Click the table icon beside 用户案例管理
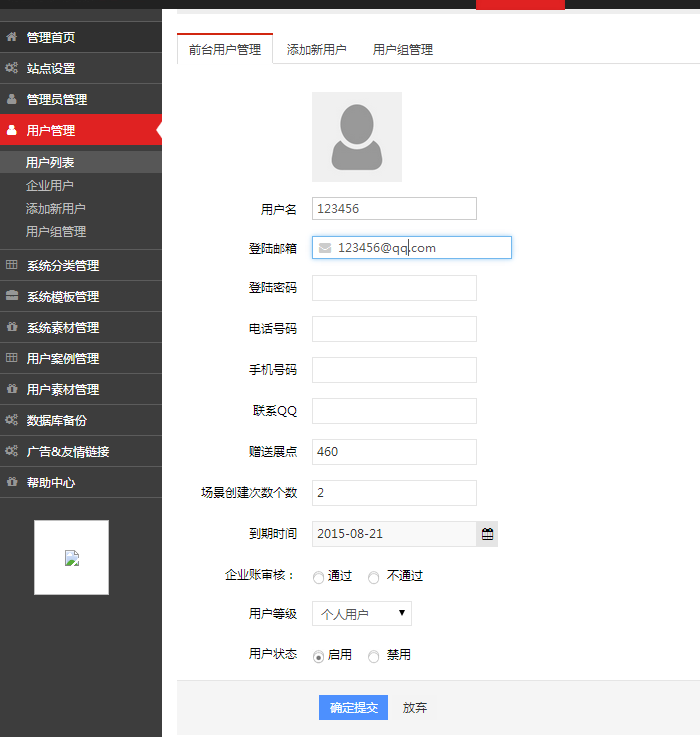Viewport: 700px width, 737px height. pos(12,358)
